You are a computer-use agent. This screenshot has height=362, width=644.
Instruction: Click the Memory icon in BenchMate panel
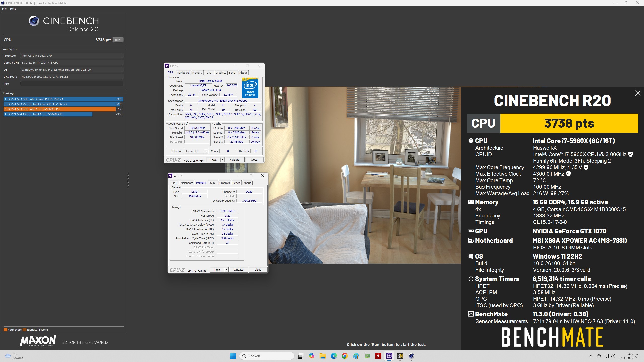(x=471, y=202)
